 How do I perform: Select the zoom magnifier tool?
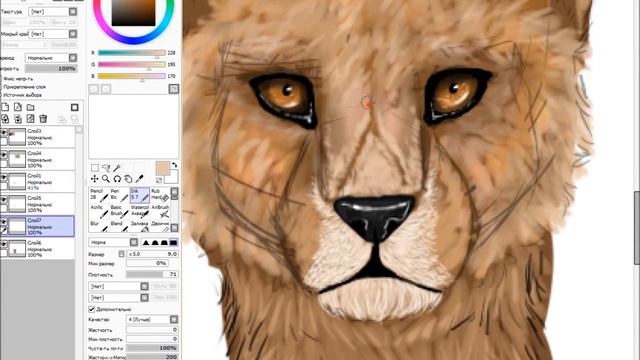106,179
